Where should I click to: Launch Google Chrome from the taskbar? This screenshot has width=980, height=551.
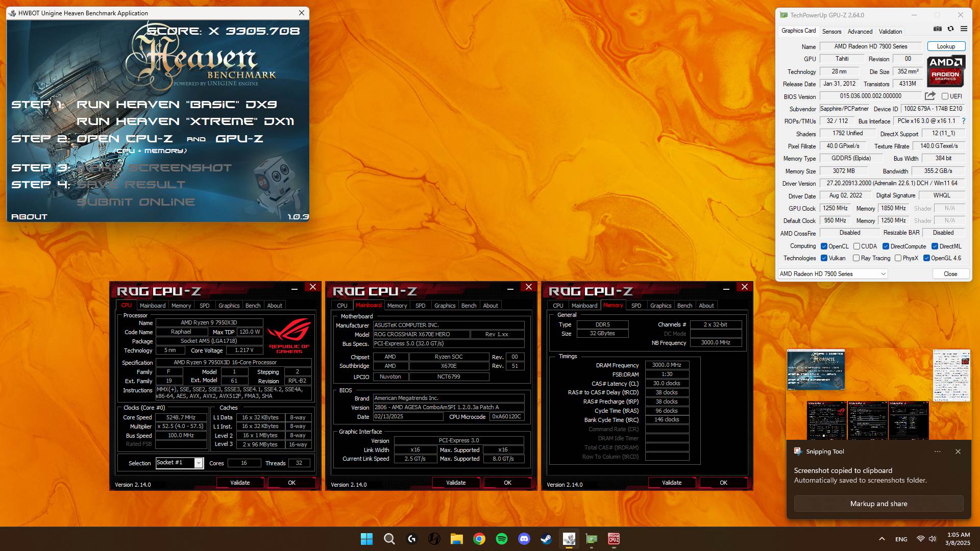[x=479, y=539]
